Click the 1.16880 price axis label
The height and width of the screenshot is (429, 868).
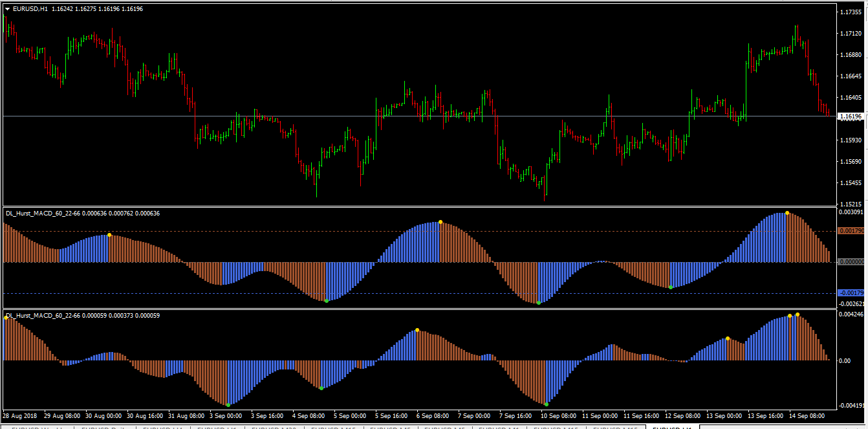[851, 55]
